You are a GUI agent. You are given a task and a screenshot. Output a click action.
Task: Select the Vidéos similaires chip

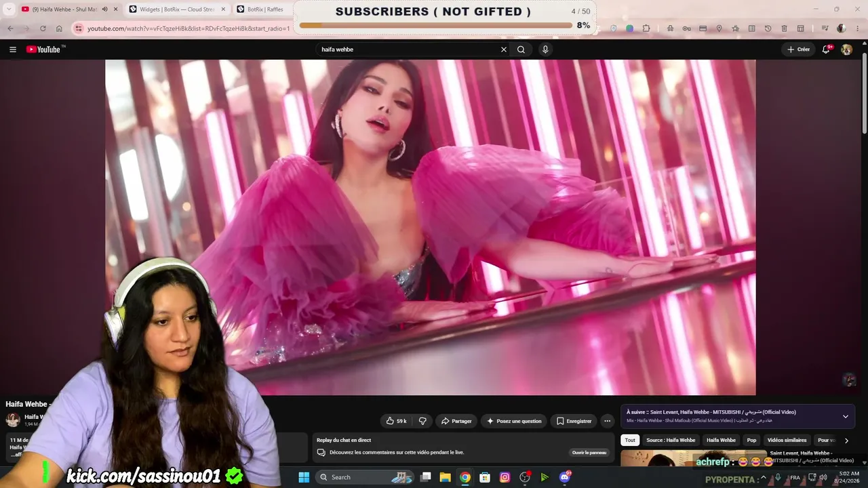787,441
